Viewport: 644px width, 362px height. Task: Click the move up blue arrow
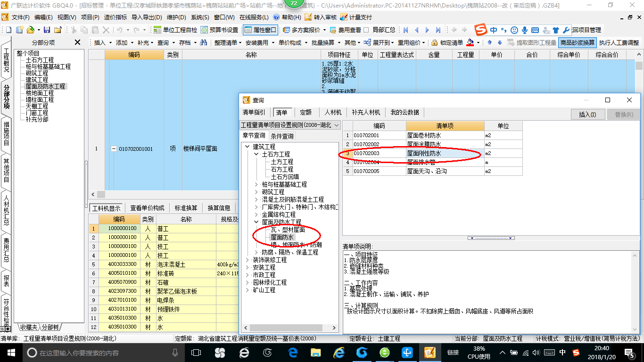point(489,42)
